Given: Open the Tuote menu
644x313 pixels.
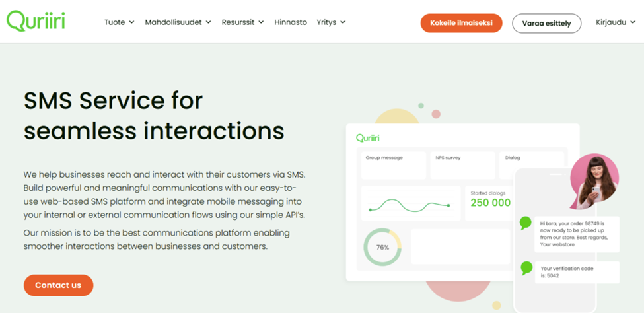Looking at the screenshot, I should point(119,22).
